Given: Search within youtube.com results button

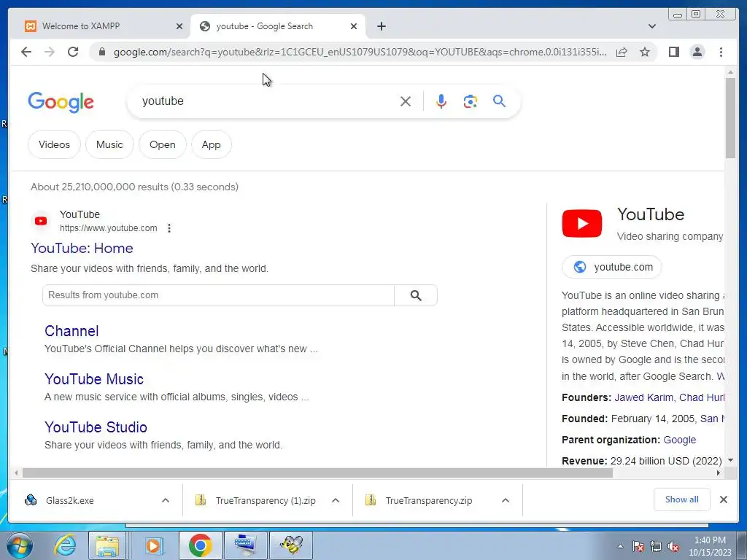Looking at the screenshot, I should pyautogui.click(x=415, y=295).
